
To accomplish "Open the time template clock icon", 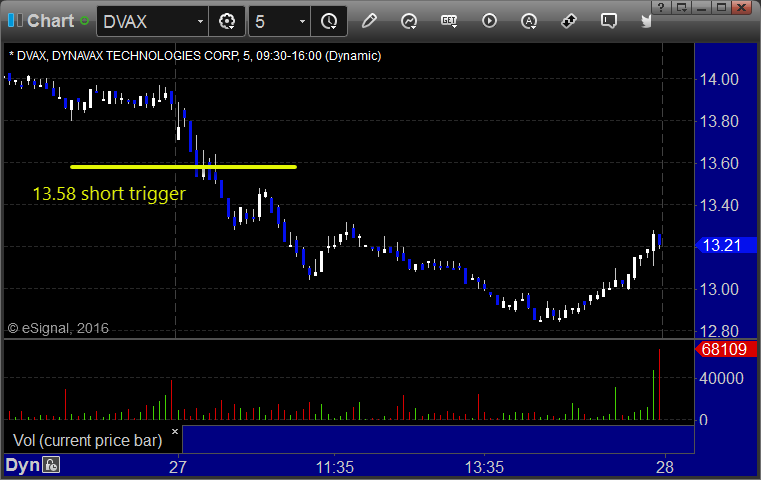I will [x=329, y=21].
